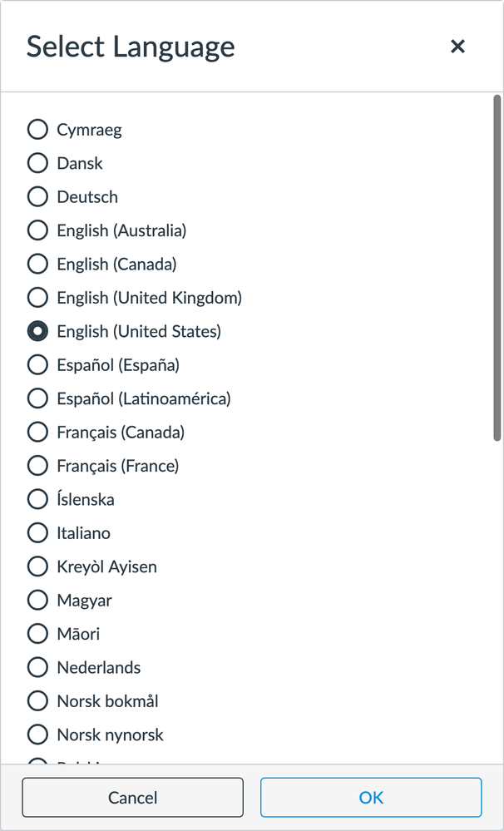Confirm language selection with OK

(371, 797)
